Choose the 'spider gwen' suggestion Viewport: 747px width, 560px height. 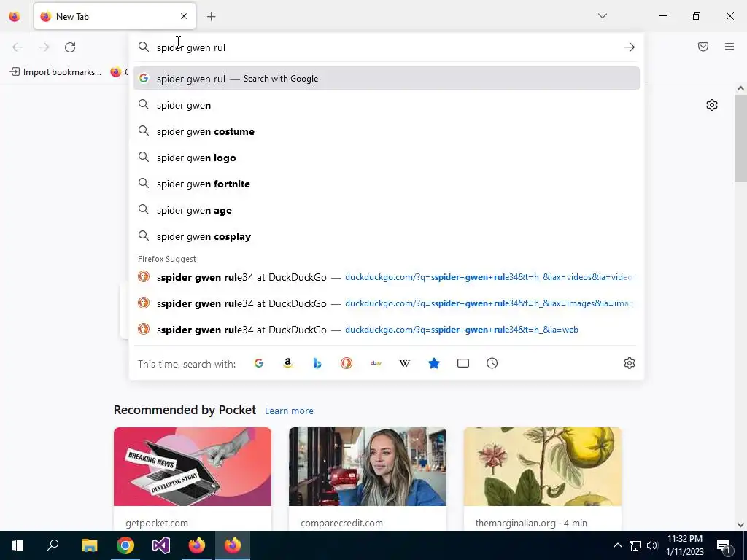387,105
